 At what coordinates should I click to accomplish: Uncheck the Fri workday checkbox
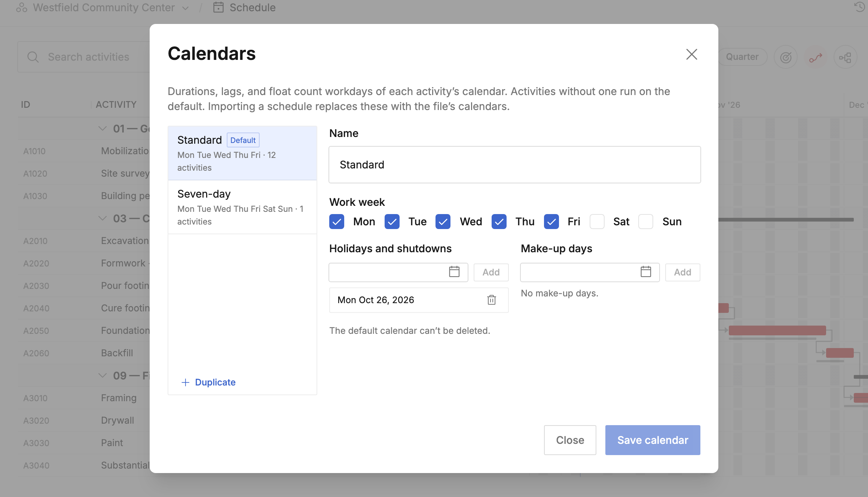pyautogui.click(x=551, y=222)
